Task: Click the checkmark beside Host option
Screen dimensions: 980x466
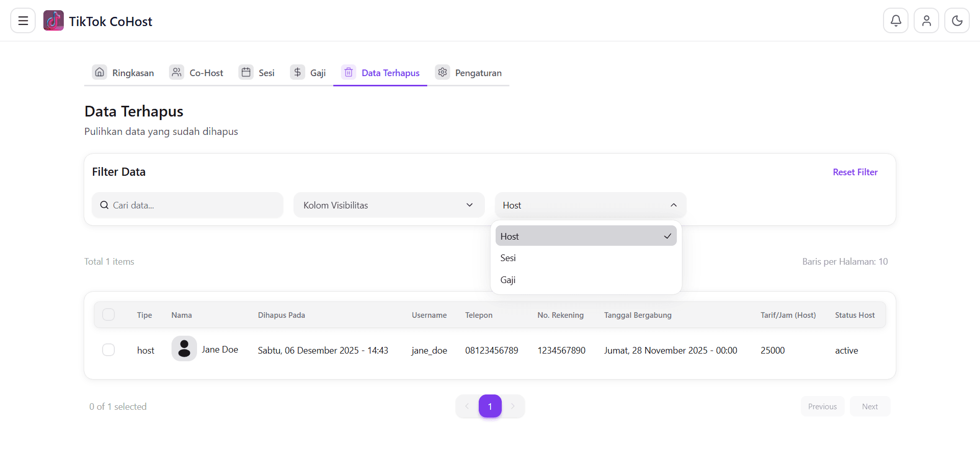Action: tap(667, 236)
